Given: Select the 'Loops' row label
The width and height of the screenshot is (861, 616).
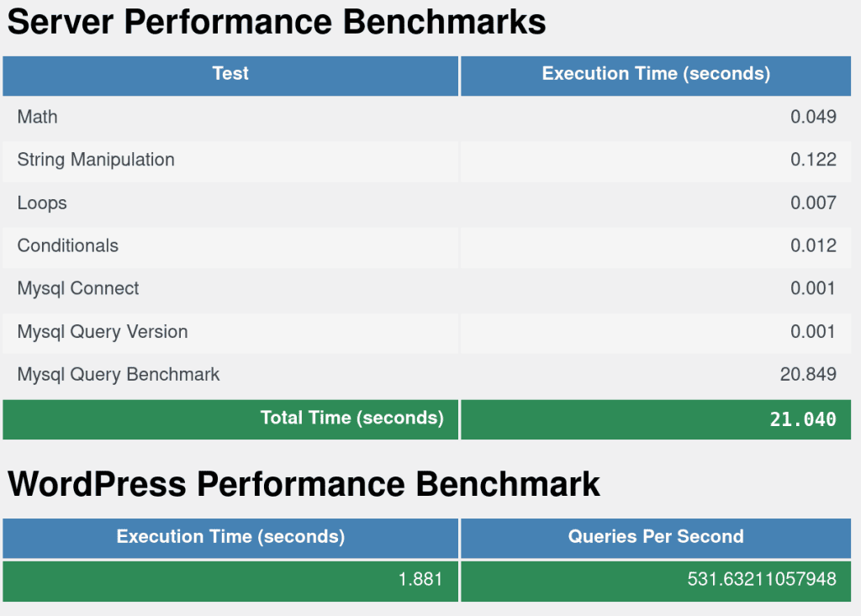Looking at the screenshot, I should coord(42,203).
